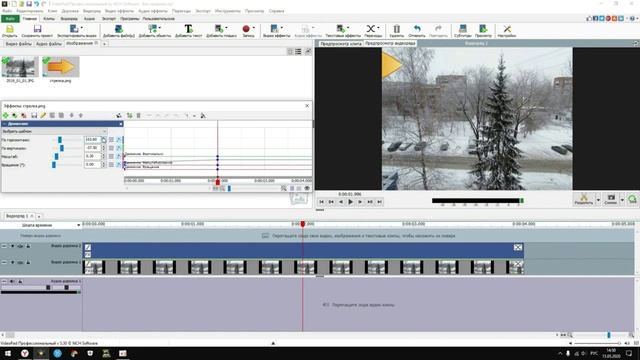
Task: Click green add effect icon in Effects panel
Action: 6,116
